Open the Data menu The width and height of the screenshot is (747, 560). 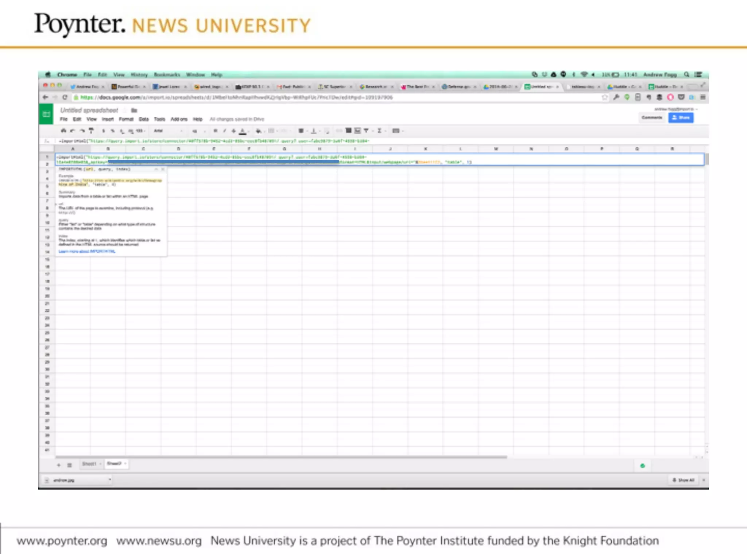coord(144,119)
